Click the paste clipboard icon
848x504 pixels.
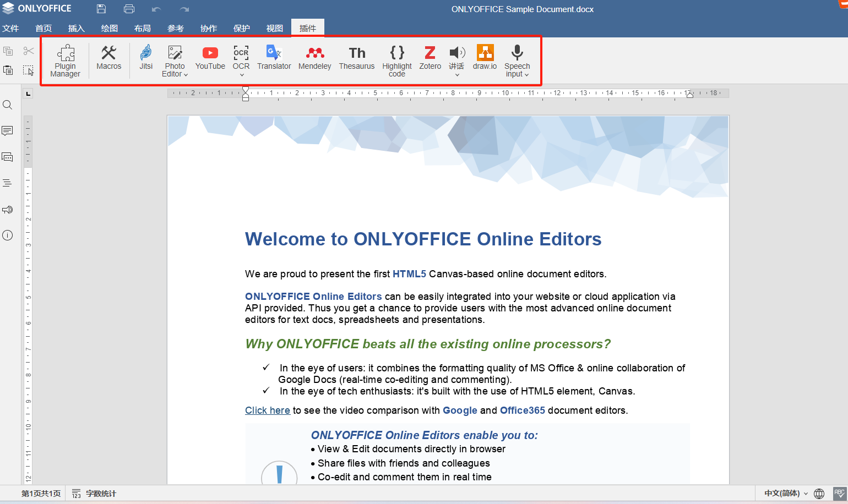pos(8,70)
